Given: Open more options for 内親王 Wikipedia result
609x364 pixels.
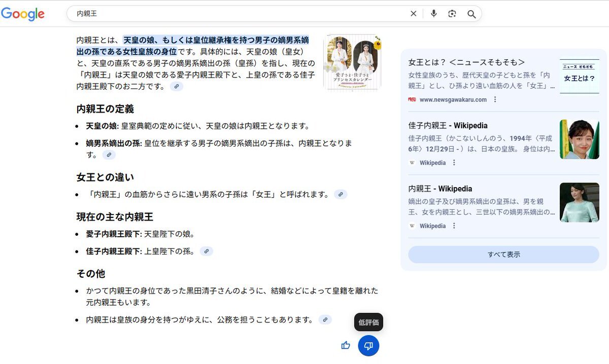Looking at the screenshot, I should [x=454, y=226].
